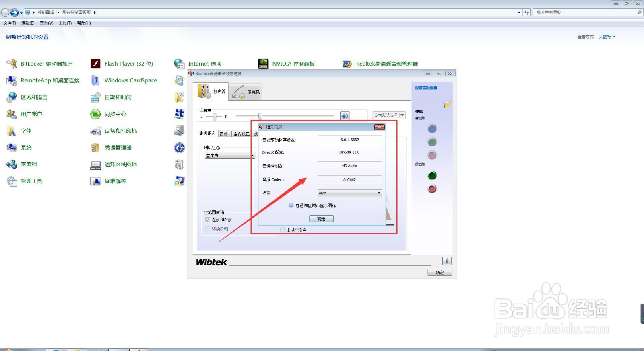
Task: Open 日期和时间 icon
Action: (95, 97)
